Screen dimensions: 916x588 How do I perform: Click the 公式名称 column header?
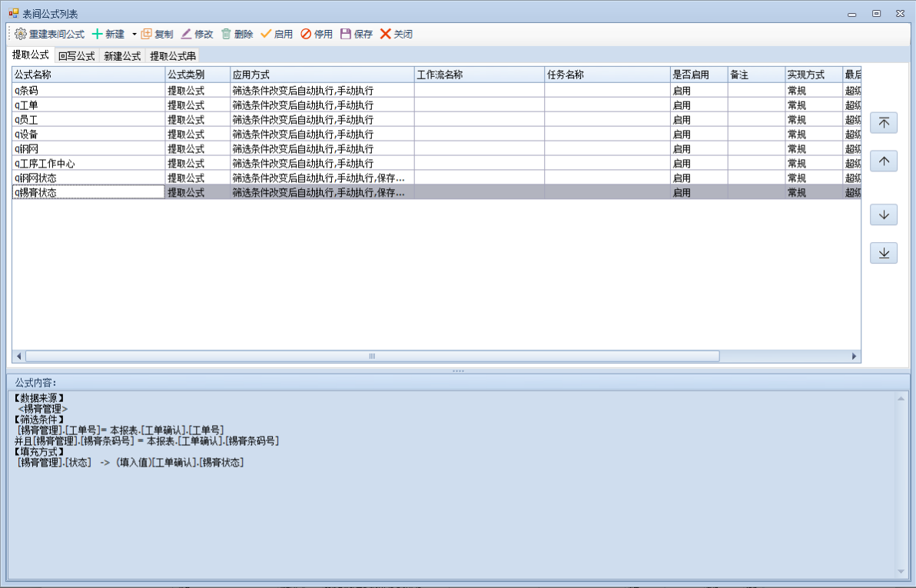point(88,75)
